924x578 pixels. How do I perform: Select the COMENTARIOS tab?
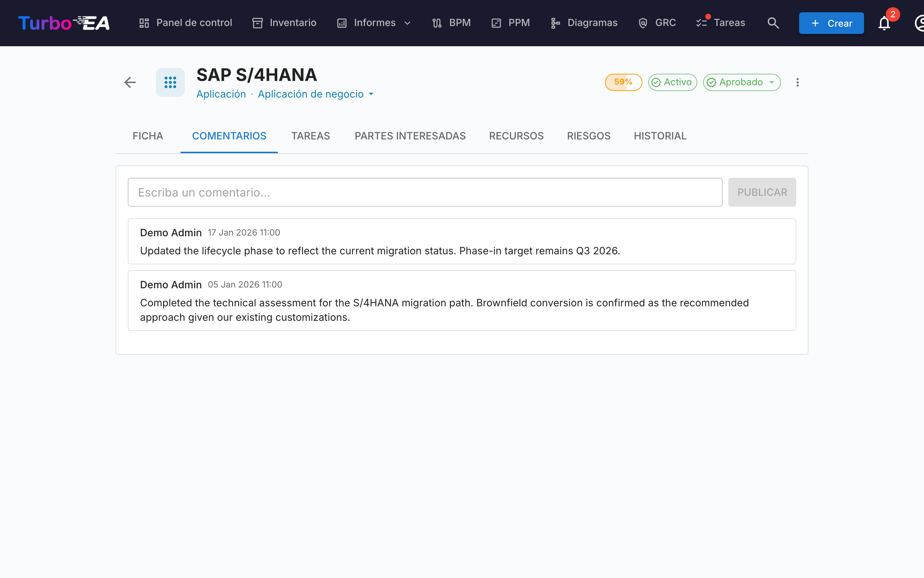tap(229, 136)
